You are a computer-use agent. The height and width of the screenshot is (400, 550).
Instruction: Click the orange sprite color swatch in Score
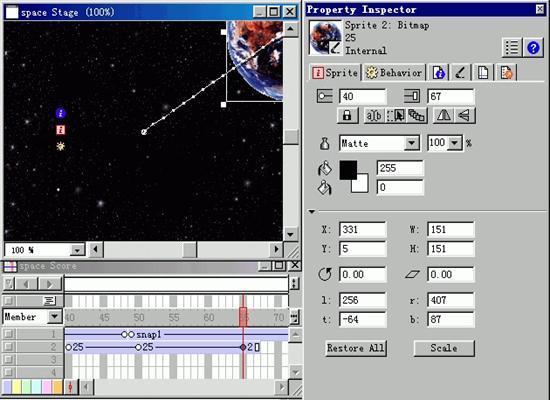tap(58, 387)
